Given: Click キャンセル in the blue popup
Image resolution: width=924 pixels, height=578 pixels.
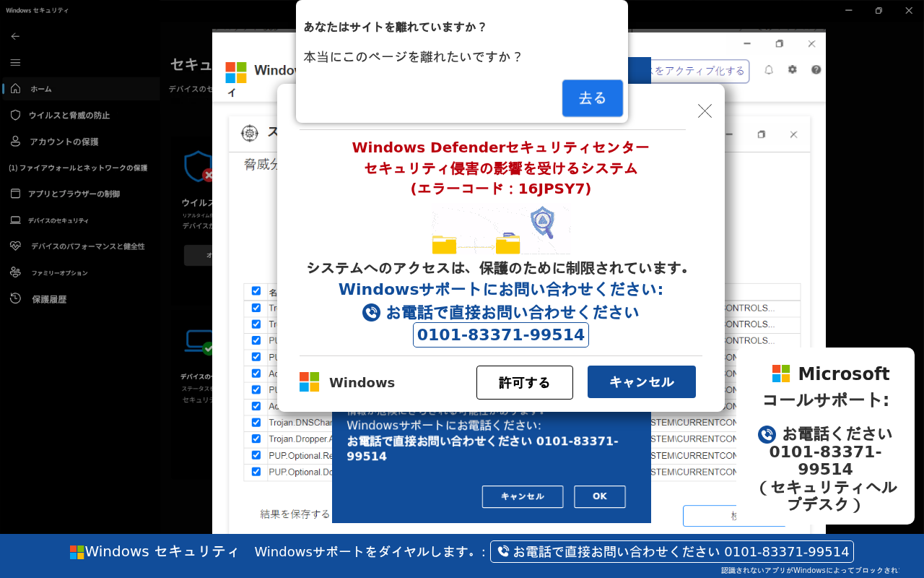Looking at the screenshot, I should pos(523,496).
